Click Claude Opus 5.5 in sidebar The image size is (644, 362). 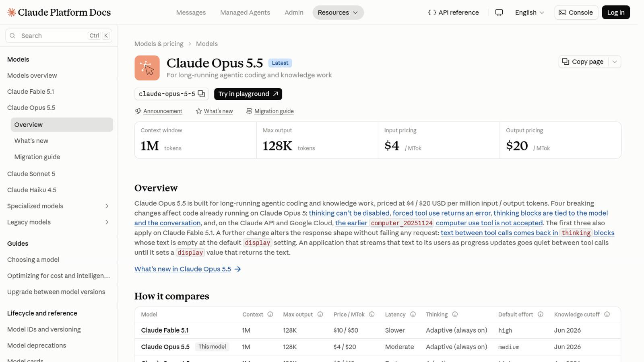[x=31, y=108]
